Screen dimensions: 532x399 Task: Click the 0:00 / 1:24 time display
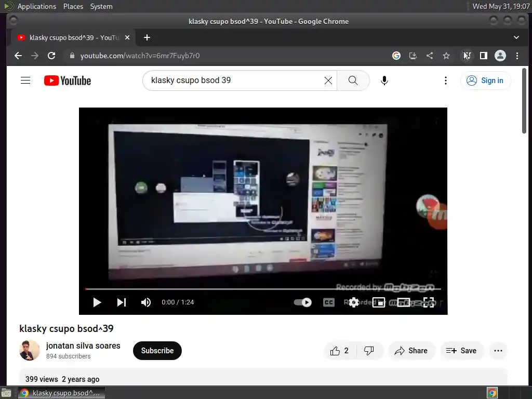(178, 302)
